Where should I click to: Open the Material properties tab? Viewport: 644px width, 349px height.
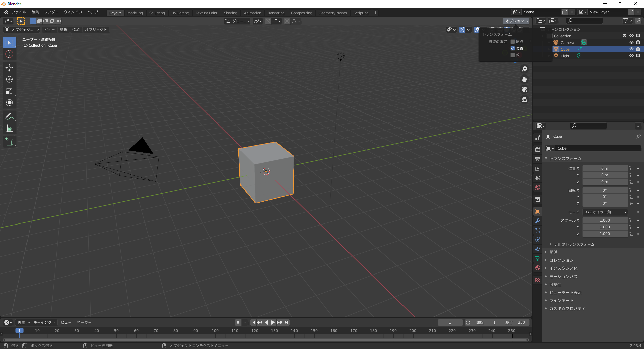(538, 268)
